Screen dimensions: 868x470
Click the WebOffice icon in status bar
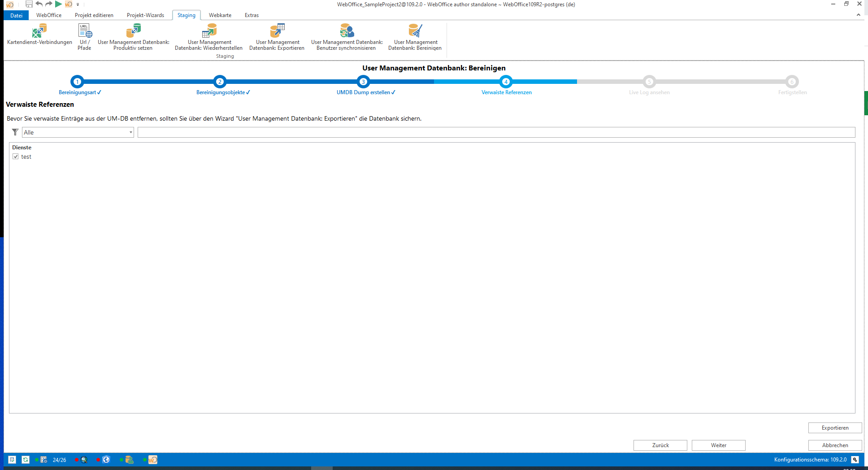coord(153,460)
